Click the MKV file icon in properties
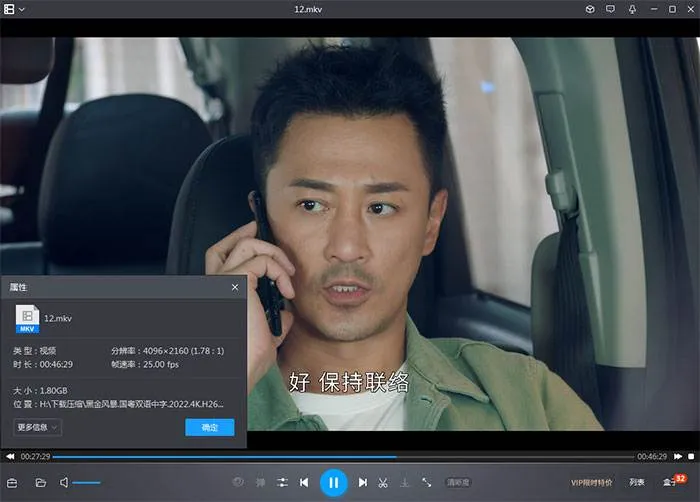 coord(27,318)
